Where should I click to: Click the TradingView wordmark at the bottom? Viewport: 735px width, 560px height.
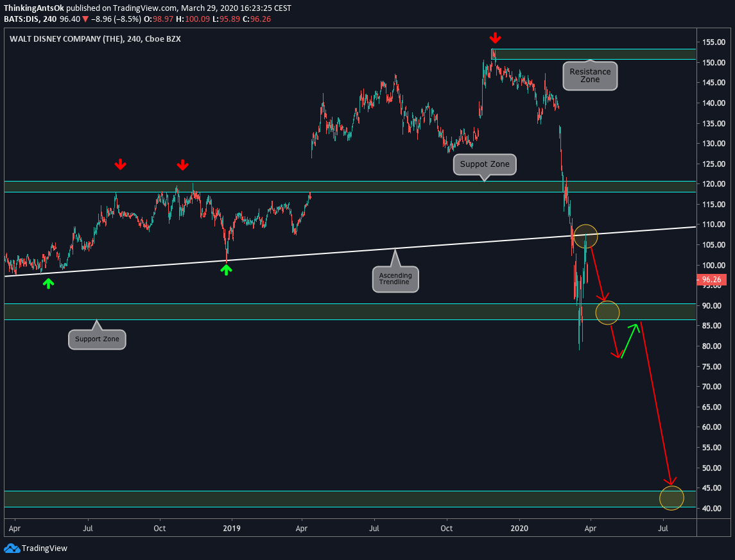pos(44,548)
